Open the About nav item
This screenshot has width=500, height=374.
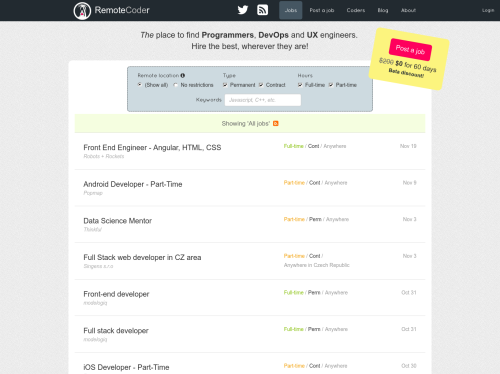[408, 10]
